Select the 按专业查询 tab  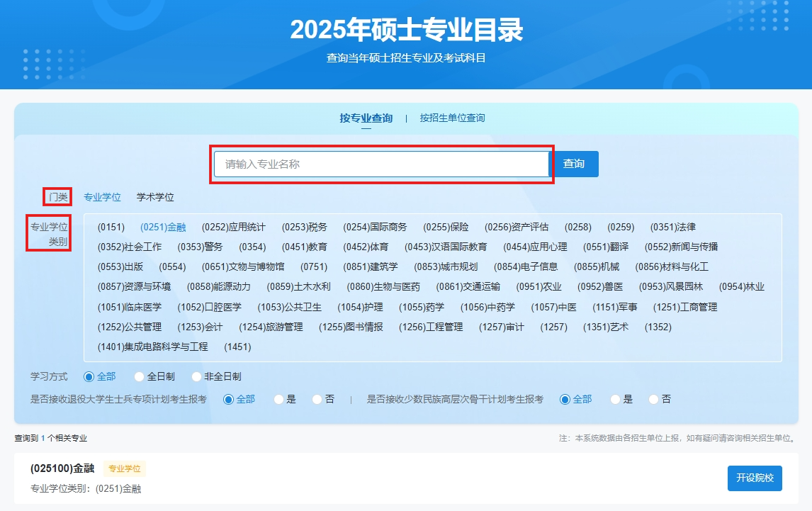[366, 118]
